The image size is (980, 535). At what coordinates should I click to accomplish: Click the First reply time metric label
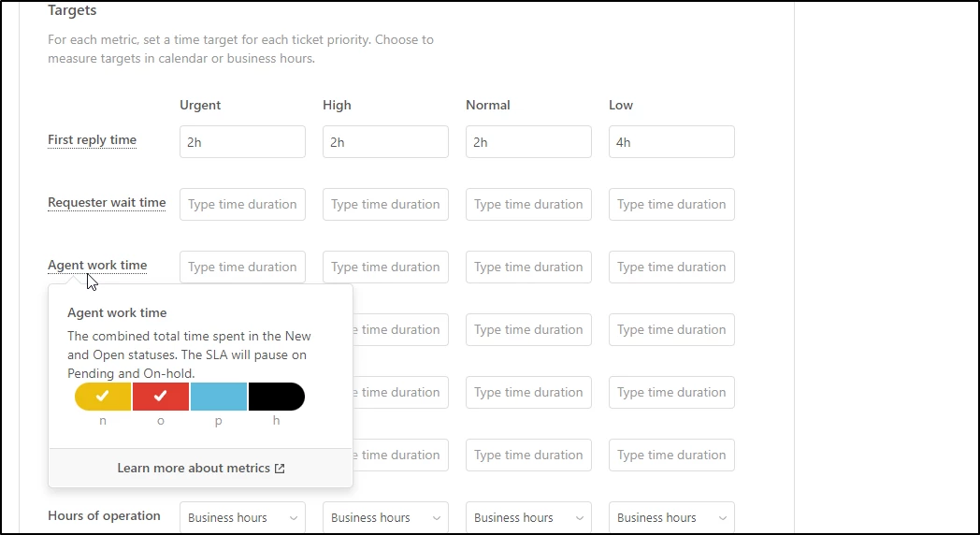click(92, 140)
